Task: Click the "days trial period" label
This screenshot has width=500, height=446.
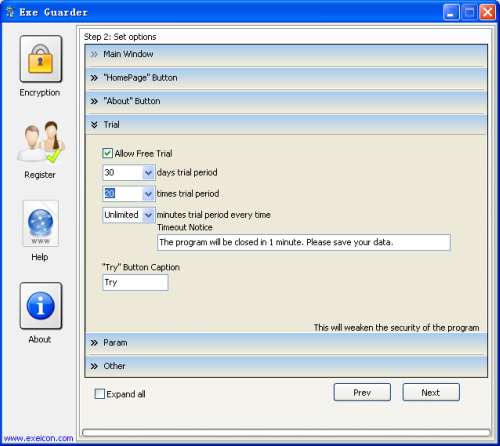Action: 187,173
